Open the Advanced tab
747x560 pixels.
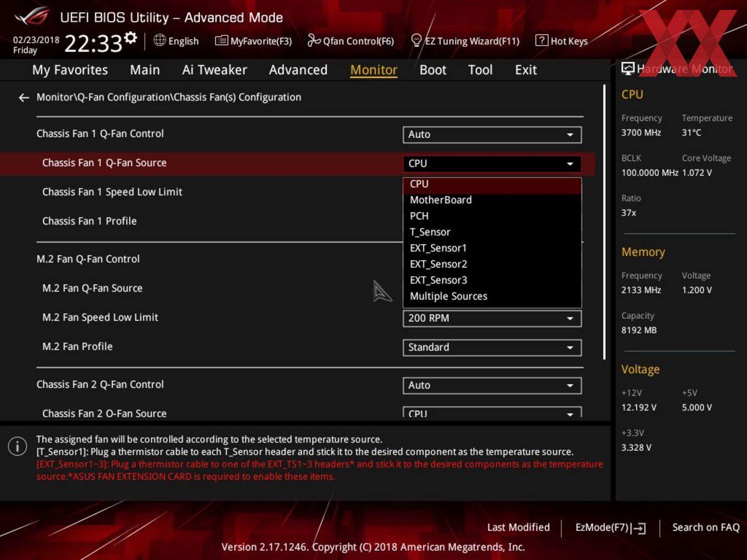(x=298, y=70)
